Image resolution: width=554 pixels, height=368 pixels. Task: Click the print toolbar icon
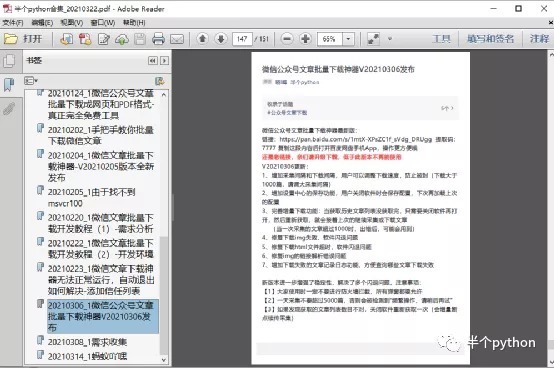[x=158, y=39]
